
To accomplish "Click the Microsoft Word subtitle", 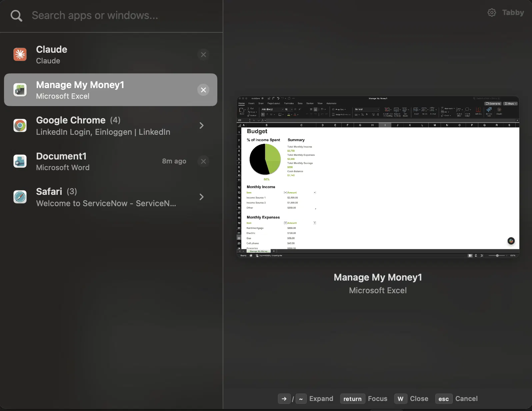I will tap(63, 167).
